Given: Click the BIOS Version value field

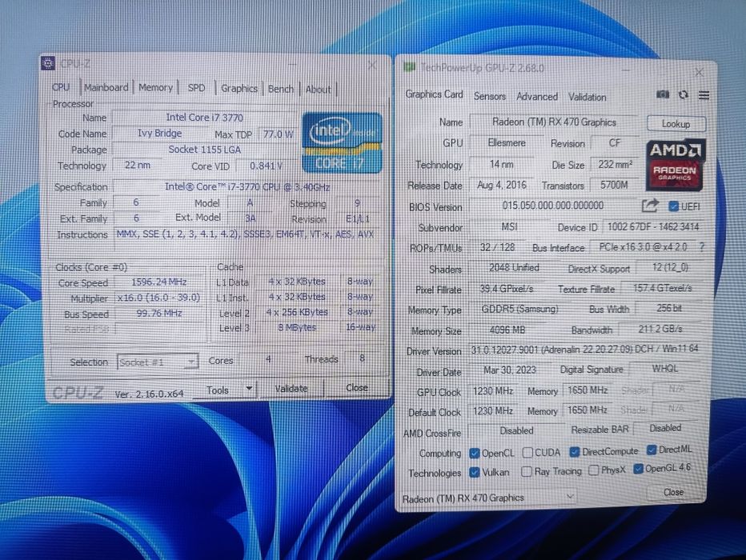Looking at the screenshot, I should pyautogui.click(x=553, y=206).
